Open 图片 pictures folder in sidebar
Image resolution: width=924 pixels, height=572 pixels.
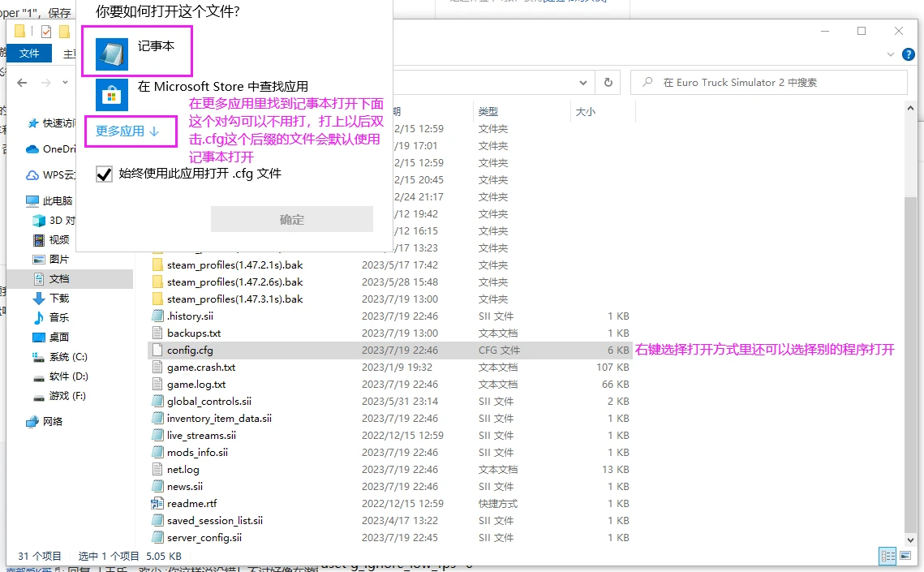(x=51, y=259)
